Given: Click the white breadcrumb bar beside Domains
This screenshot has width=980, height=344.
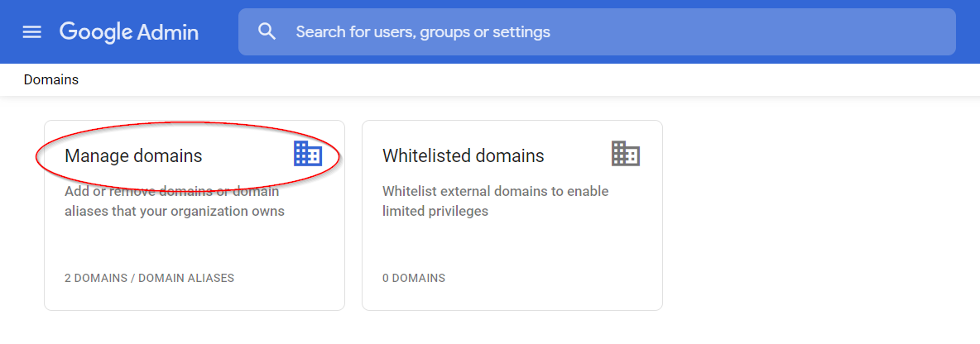Looking at the screenshot, I should [x=497, y=80].
